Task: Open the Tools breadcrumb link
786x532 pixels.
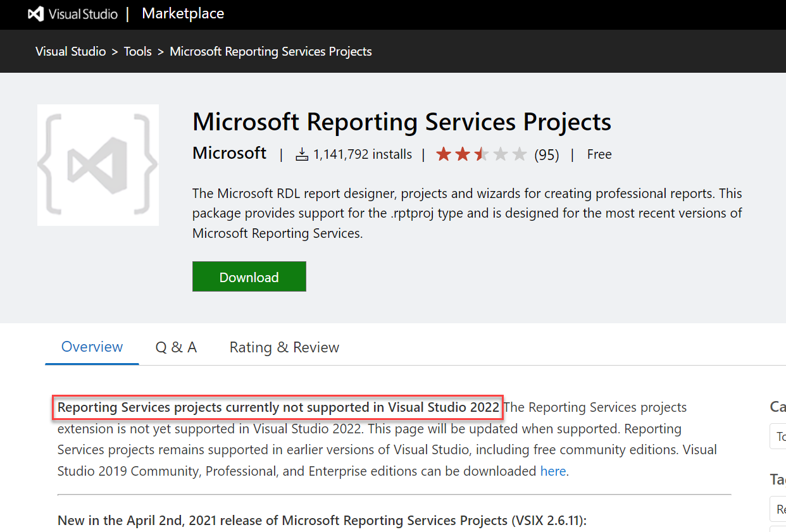Action: coord(138,51)
